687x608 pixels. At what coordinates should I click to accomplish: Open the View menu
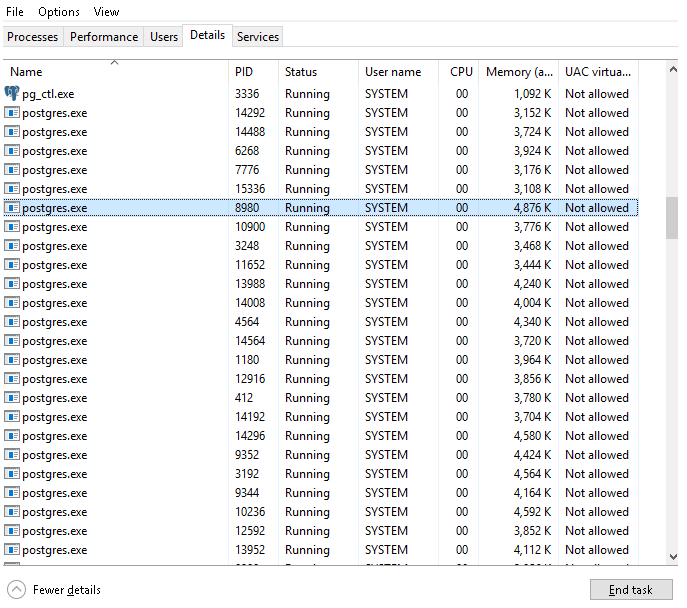click(x=106, y=12)
